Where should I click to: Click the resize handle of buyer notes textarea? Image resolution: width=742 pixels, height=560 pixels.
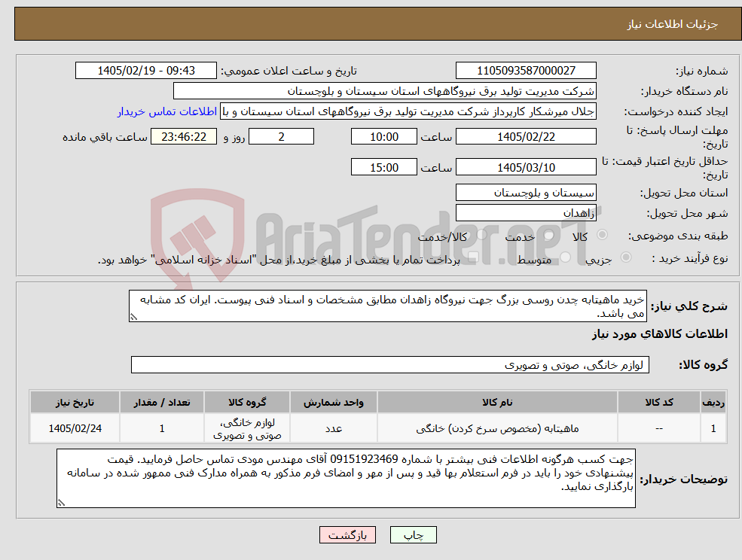click(61, 504)
